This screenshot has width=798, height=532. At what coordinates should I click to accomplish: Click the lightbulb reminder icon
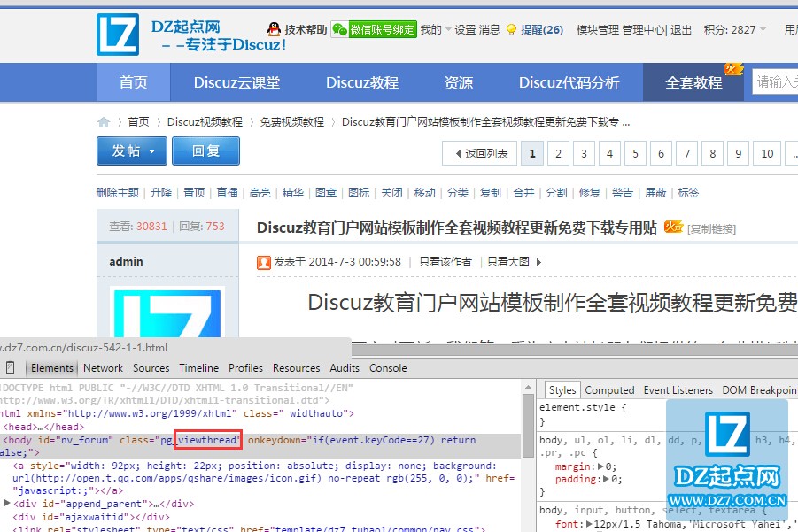511,29
